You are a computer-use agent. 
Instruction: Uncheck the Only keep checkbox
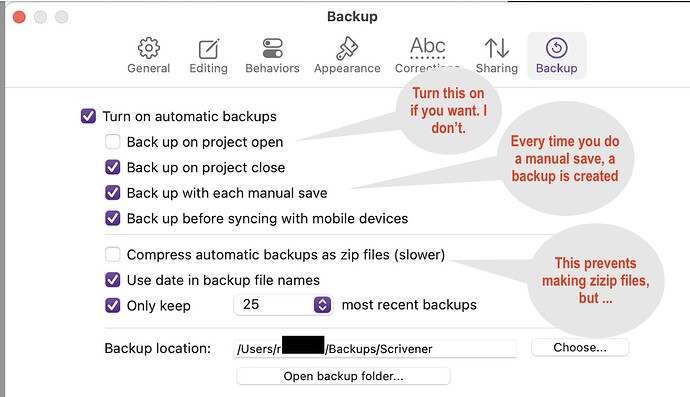click(x=113, y=305)
